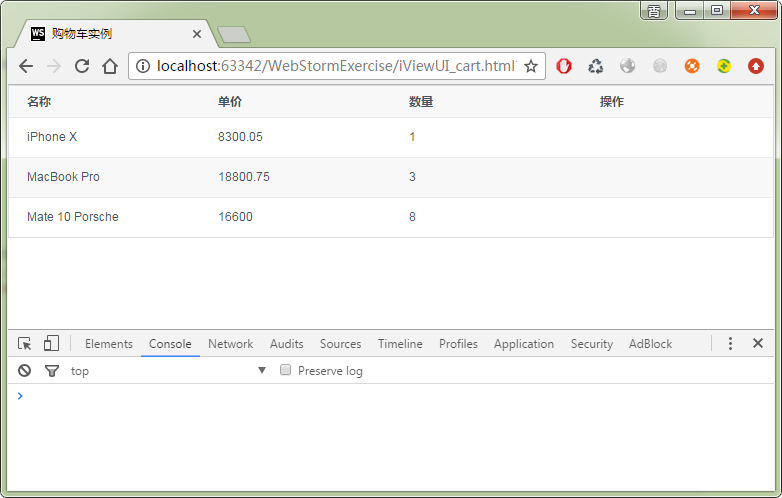This screenshot has width=782, height=498.
Task: Open the Sources tab
Action: click(341, 344)
